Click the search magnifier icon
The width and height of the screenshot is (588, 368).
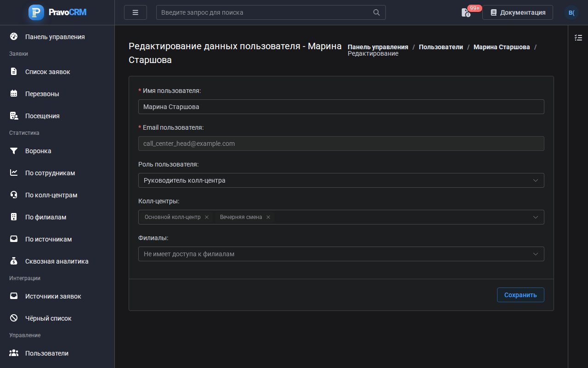(x=377, y=12)
